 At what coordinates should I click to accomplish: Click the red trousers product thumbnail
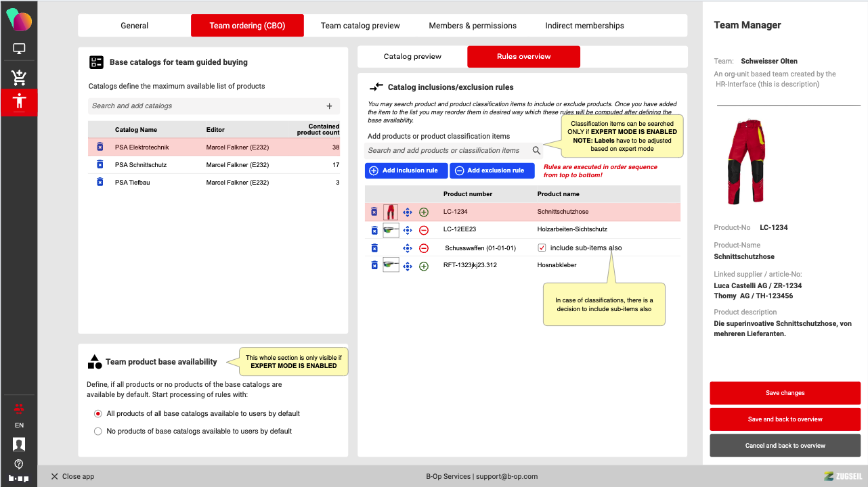coord(391,212)
